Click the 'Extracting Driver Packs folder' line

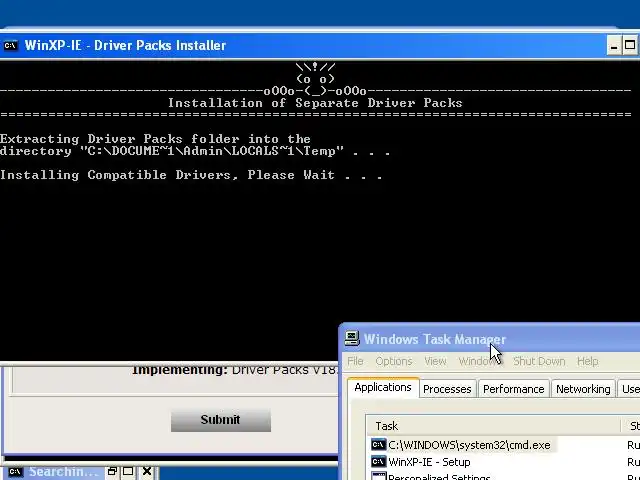pyautogui.click(x=155, y=139)
